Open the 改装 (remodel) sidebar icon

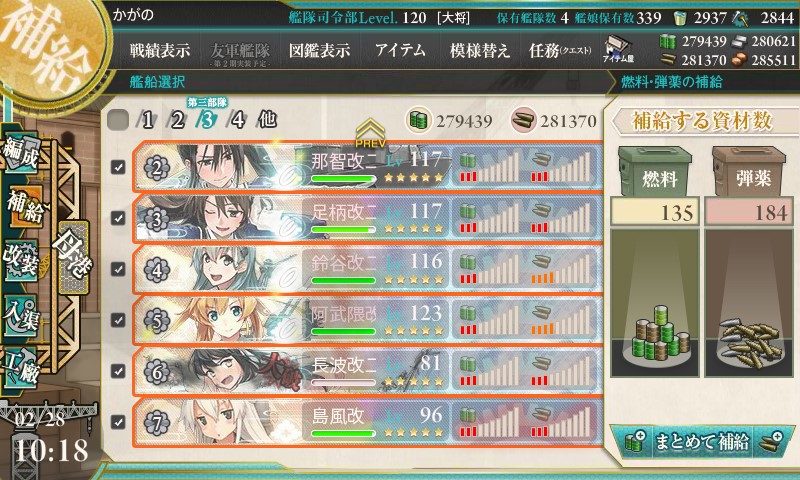[21, 262]
